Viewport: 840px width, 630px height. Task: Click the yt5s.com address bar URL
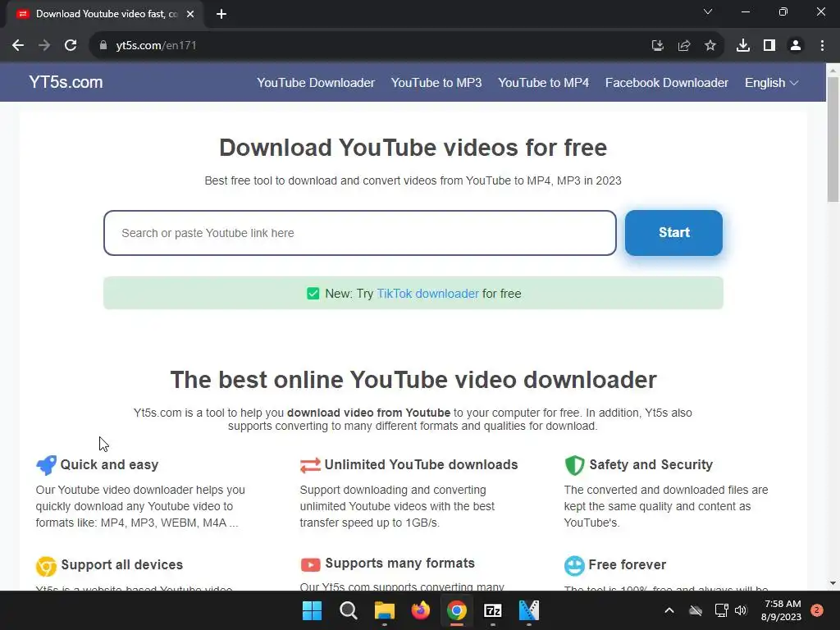tap(156, 46)
